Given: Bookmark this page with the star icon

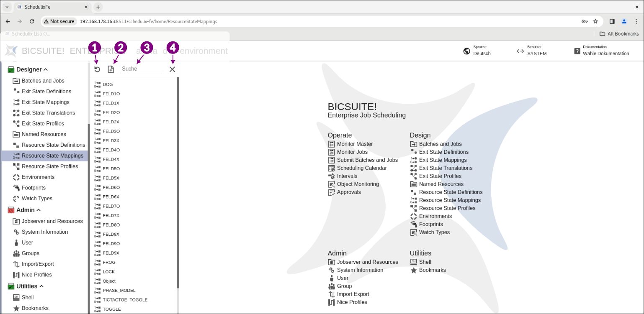Looking at the screenshot, I should point(595,21).
